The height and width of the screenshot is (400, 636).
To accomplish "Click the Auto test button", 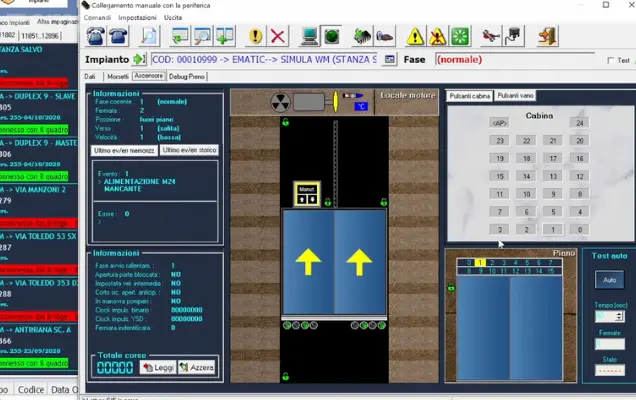I will tap(609, 283).
